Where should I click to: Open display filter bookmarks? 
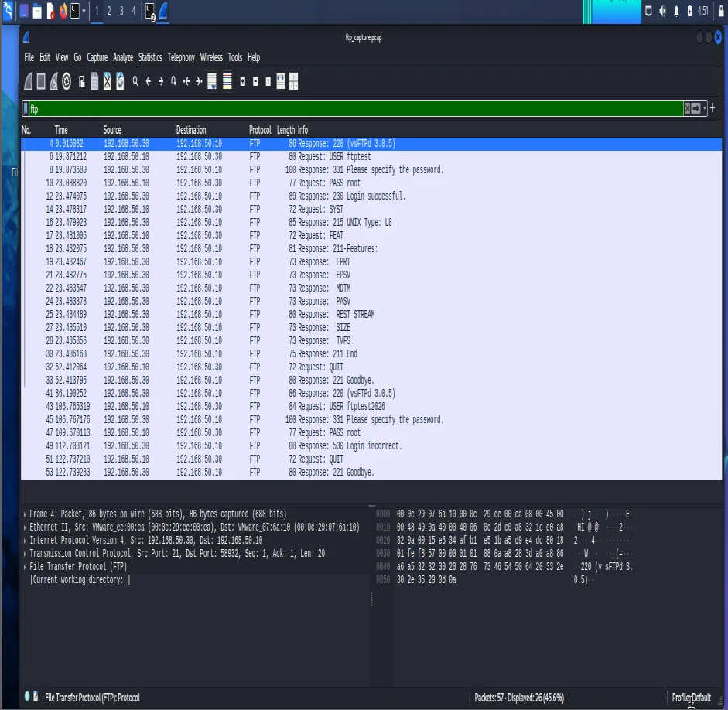click(26, 109)
